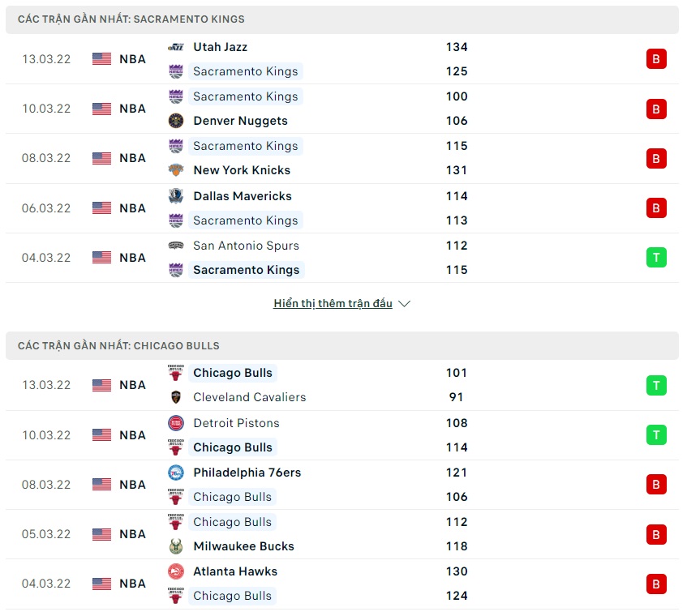Click the San Antonio Spurs logo
Image resolution: width=687 pixels, height=616 pixels.
175,246
